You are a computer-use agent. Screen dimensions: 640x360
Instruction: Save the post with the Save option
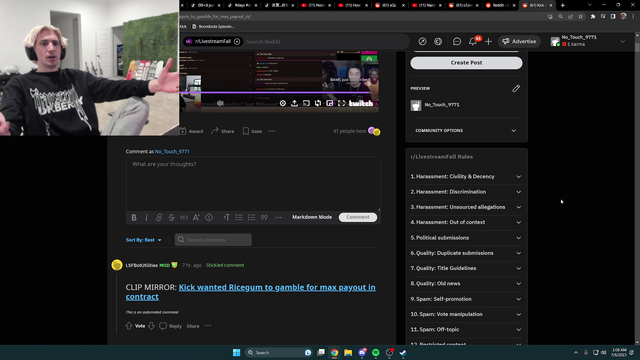click(x=252, y=131)
